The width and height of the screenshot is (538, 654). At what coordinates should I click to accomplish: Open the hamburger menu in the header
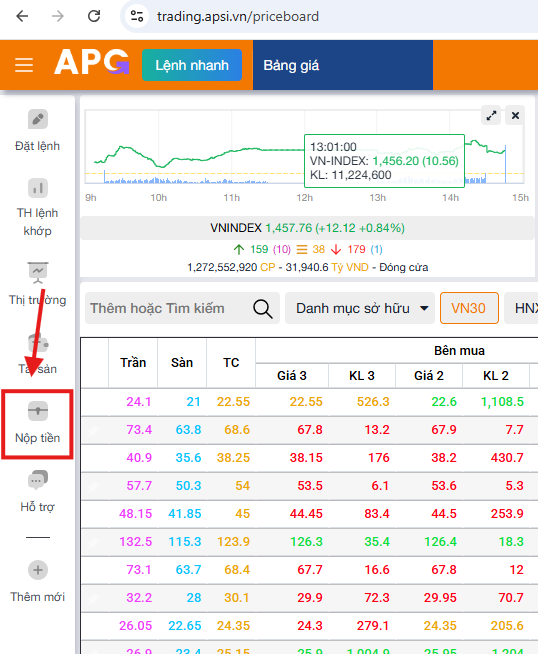(24, 65)
